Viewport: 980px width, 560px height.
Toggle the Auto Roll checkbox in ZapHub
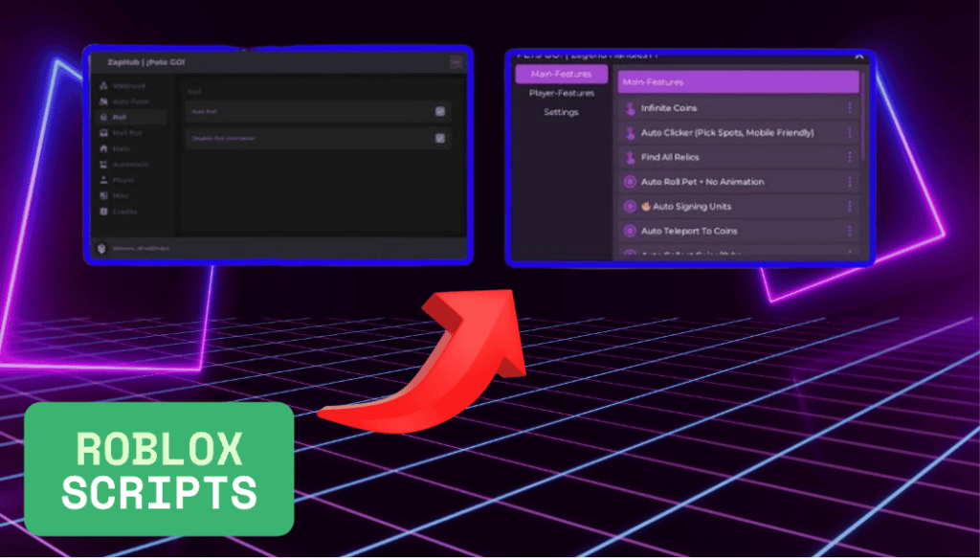pos(440,111)
